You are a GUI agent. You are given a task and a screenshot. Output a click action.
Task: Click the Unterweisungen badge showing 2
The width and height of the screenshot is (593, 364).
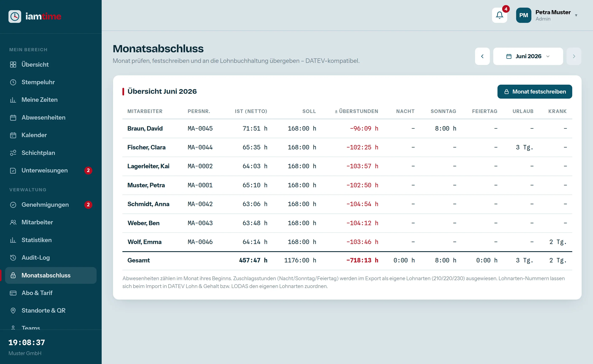click(x=88, y=170)
